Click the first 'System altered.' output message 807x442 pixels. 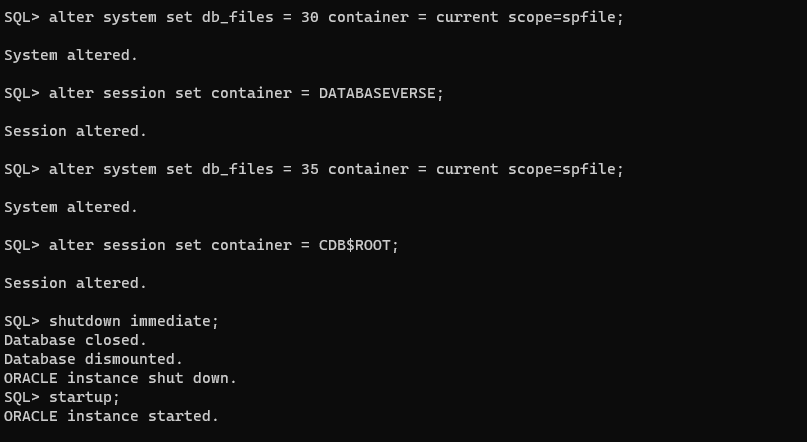click(71, 55)
